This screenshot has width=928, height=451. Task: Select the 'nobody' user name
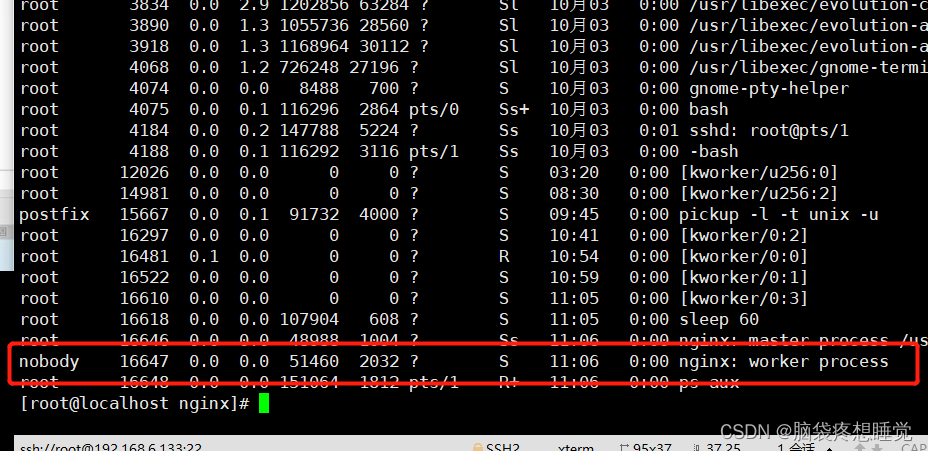point(49,361)
